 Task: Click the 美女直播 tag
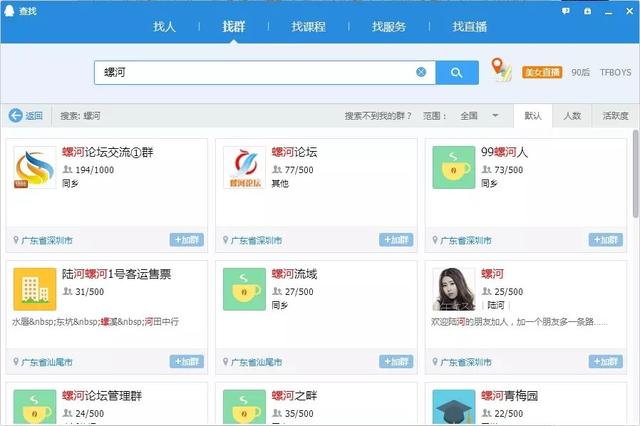(542, 72)
